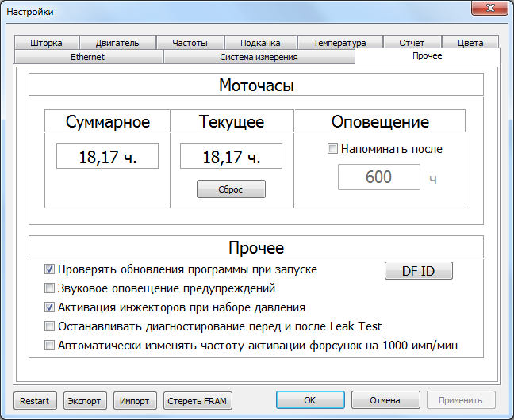Open the Частоты tab

(x=190, y=43)
